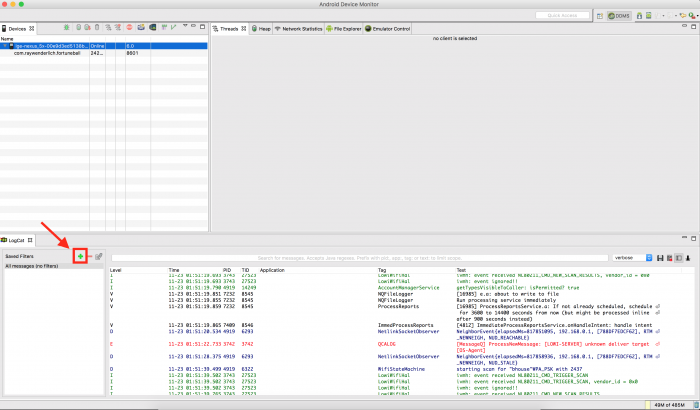
Task: Switch to Emulator Control tab
Action: click(x=388, y=29)
